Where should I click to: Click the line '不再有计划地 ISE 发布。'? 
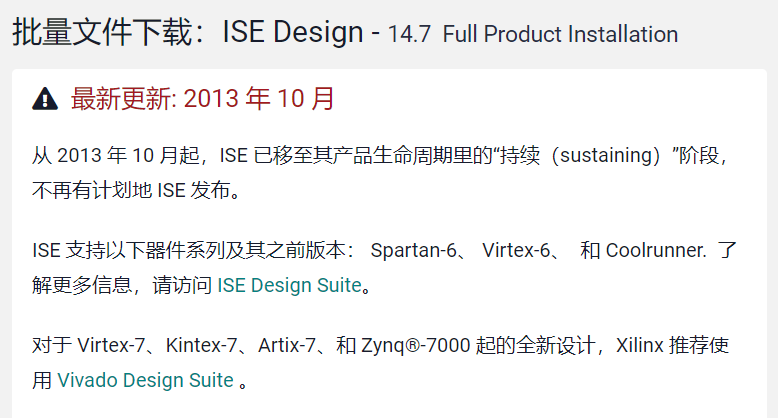[x=136, y=191]
